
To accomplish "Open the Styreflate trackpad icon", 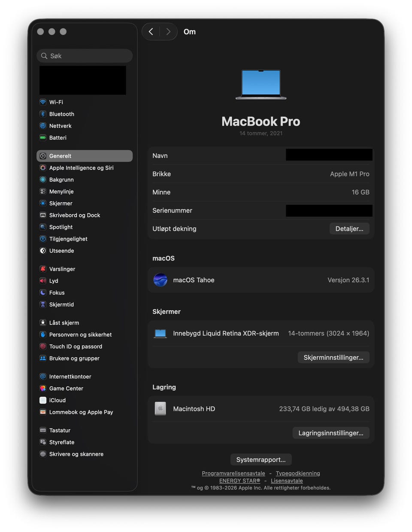I will 43,442.
